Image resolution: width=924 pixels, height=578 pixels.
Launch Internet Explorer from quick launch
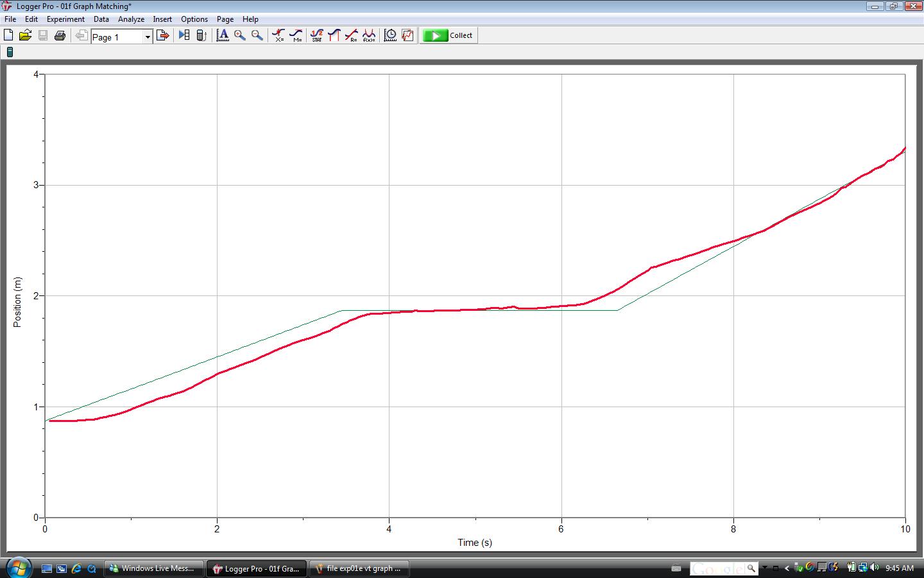click(77, 568)
